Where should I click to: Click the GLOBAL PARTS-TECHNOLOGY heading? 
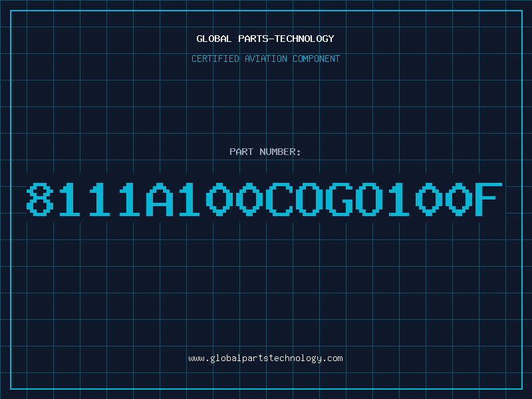point(265,39)
